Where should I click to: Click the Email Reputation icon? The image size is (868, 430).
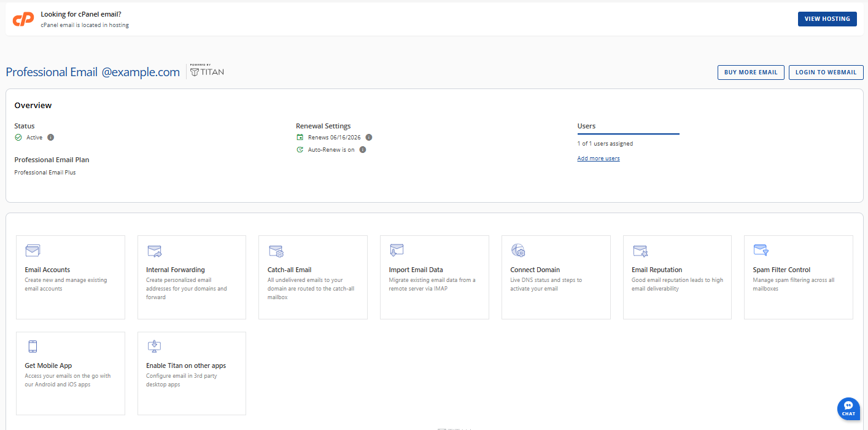click(640, 251)
